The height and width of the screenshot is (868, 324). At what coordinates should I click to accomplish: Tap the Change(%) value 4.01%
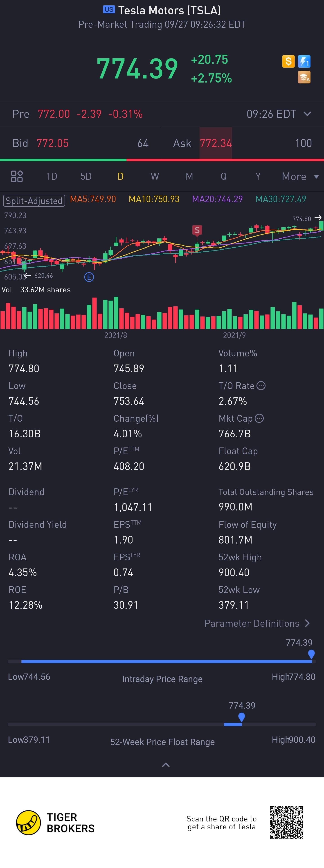pos(128,434)
